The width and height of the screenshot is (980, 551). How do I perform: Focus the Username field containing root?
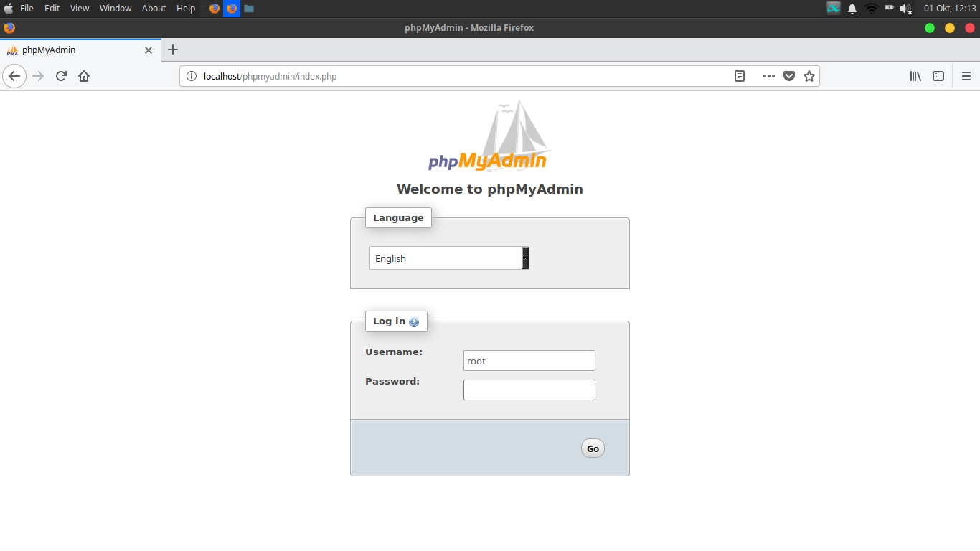tap(529, 361)
